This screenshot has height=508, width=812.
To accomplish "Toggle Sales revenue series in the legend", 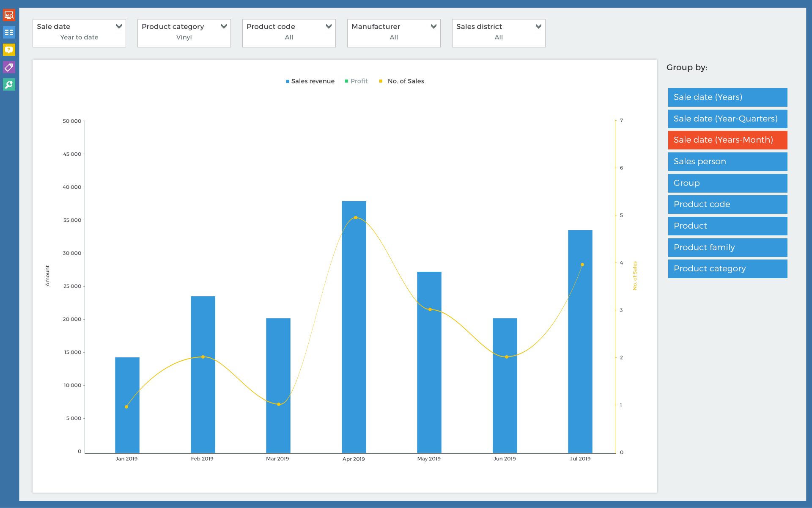I will click(x=313, y=81).
